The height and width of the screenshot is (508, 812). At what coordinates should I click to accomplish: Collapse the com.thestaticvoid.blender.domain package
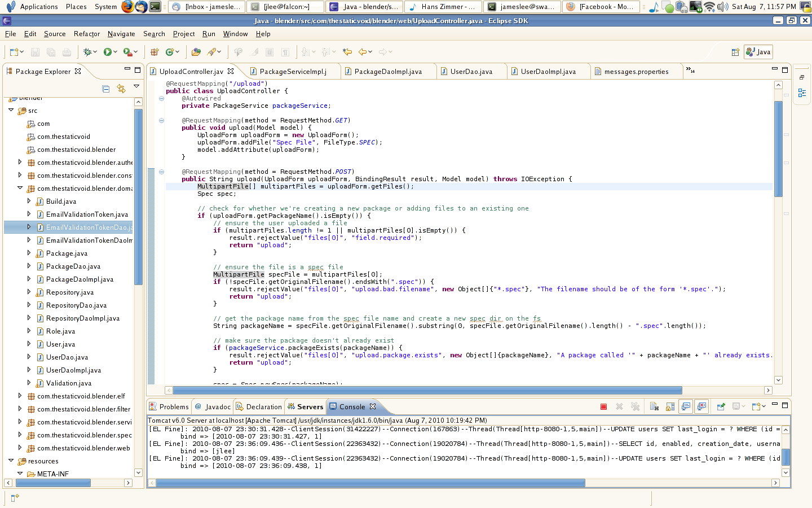(x=20, y=189)
